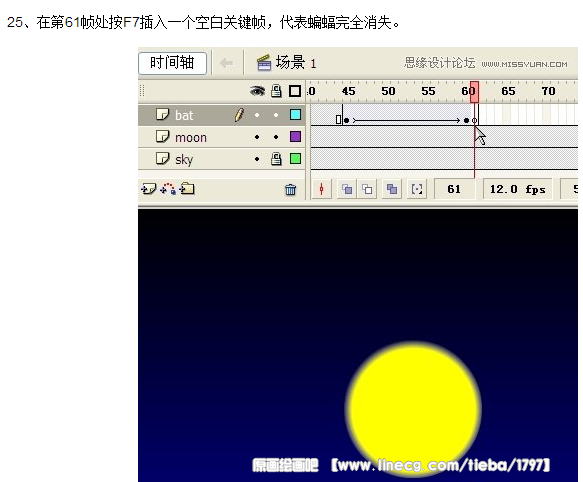Toggle the Onion Skin Outlines button

tap(367, 189)
